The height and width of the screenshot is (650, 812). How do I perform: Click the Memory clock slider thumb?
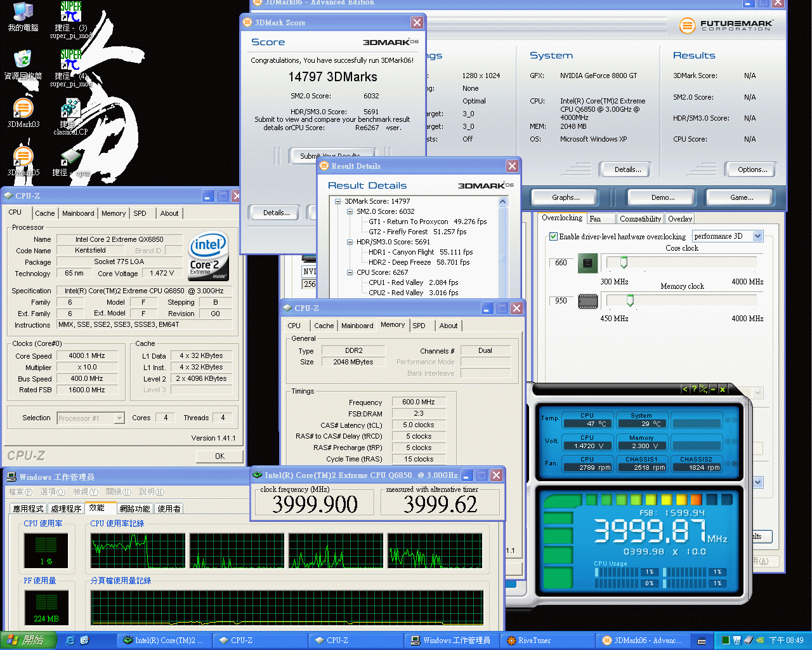coord(630,300)
